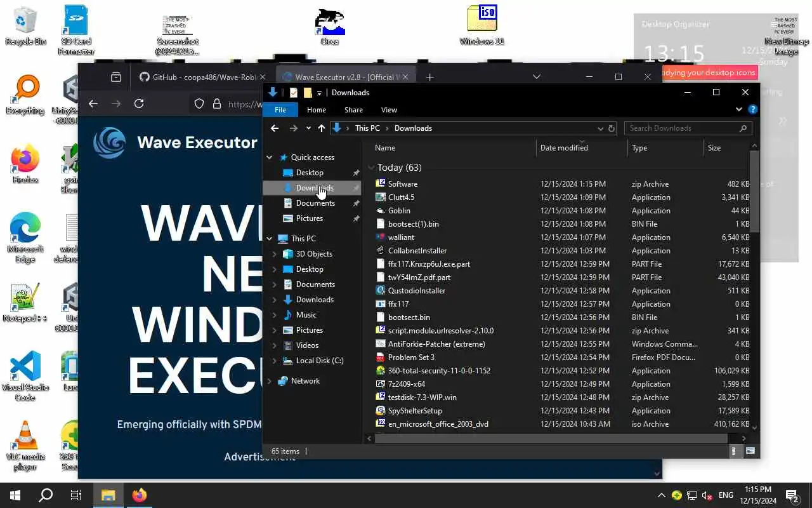Show hidden system tray icons
The image size is (812, 508).
coord(661,495)
